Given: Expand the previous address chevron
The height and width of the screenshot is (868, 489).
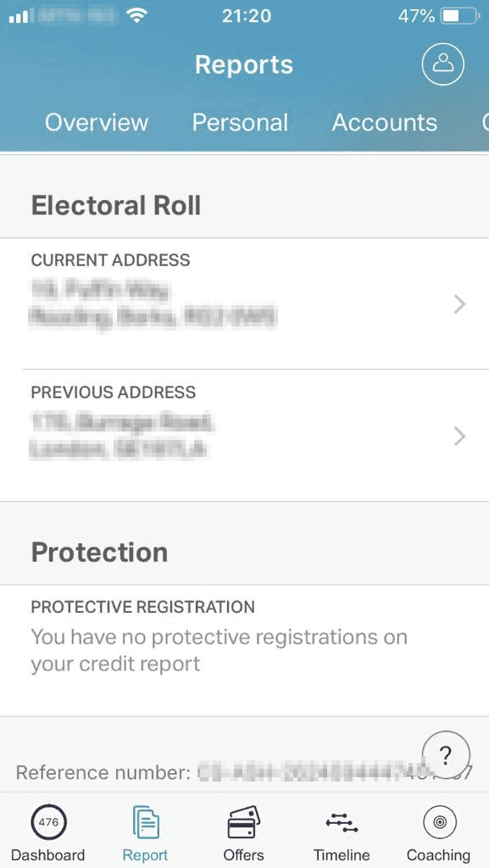Looking at the screenshot, I should (x=459, y=437).
